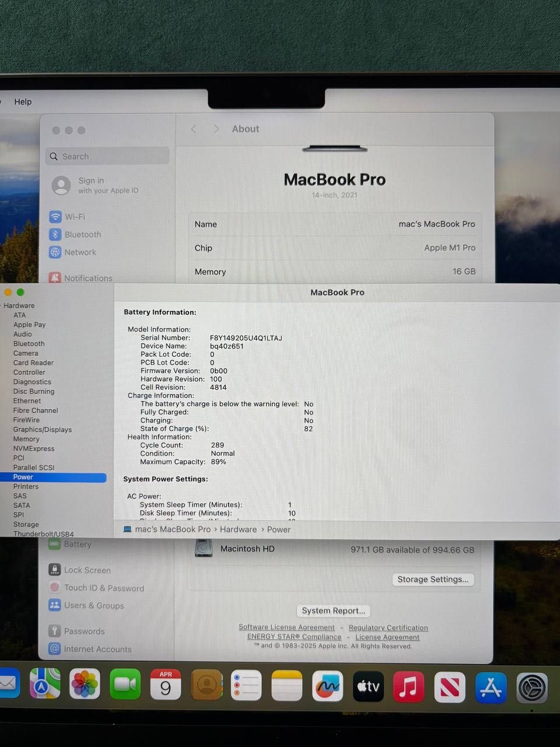Image resolution: width=560 pixels, height=747 pixels.
Task: Click the Macintosh HD disk icon
Action: (204, 549)
